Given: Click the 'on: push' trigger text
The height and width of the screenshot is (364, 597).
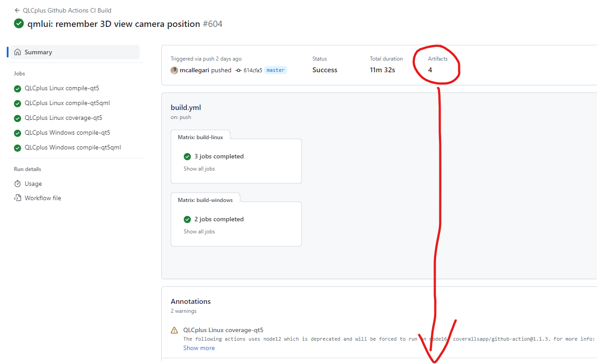Looking at the screenshot, I should [181, 117].
